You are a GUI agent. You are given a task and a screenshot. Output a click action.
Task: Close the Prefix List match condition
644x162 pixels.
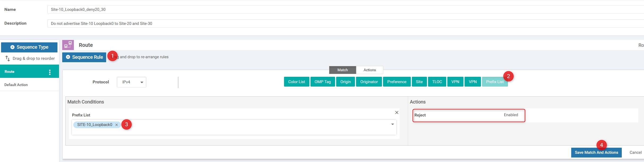397,112
